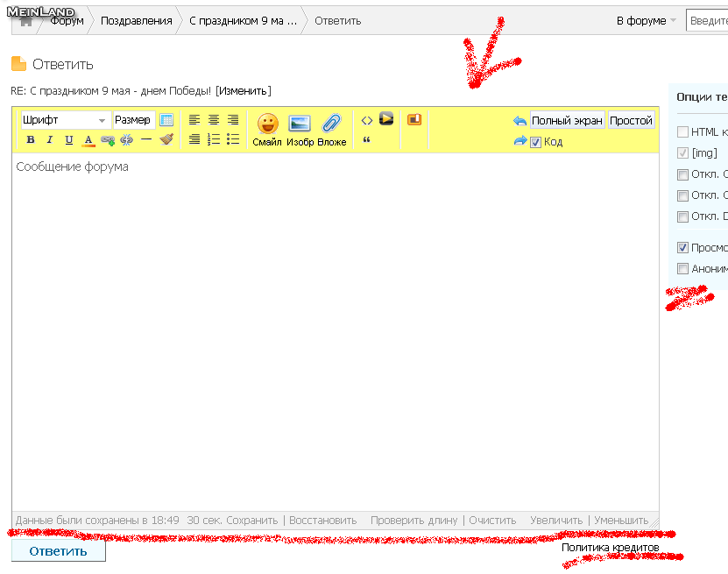
Task: Apply italic formatting
Action: 50,140
